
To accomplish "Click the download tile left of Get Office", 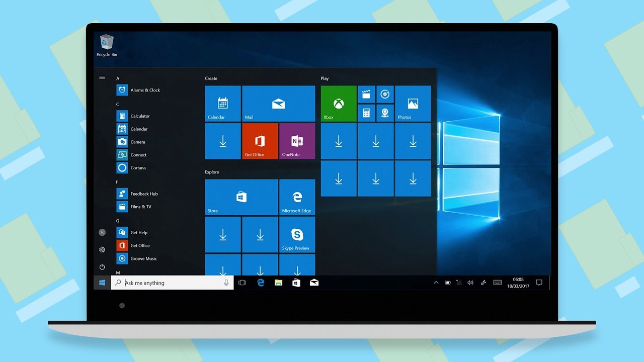I will click(223, 141).
